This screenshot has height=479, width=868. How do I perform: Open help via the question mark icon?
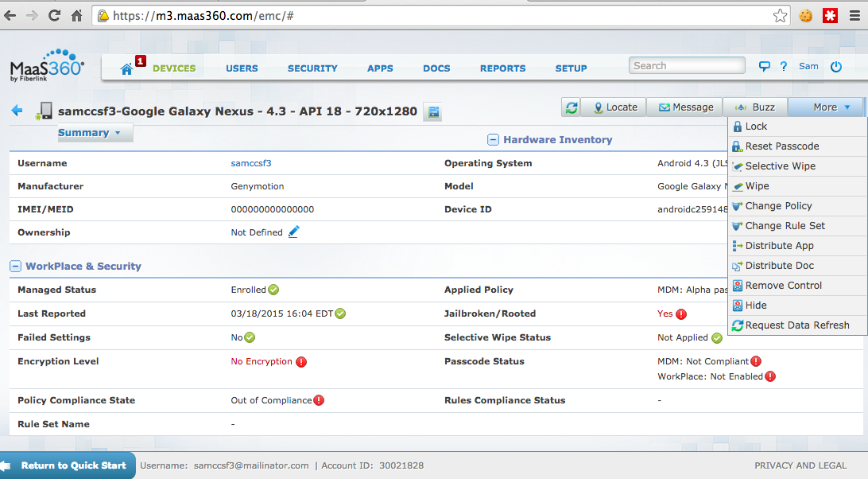783,67
